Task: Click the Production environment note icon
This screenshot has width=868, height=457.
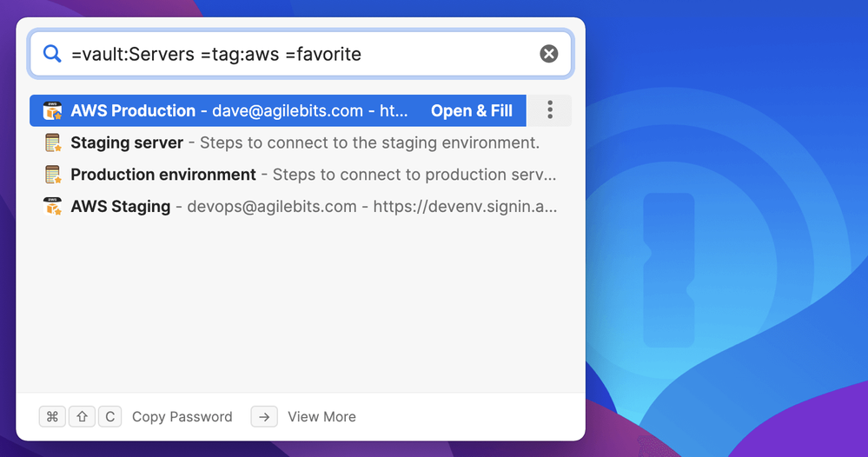Action: point(53,175)
